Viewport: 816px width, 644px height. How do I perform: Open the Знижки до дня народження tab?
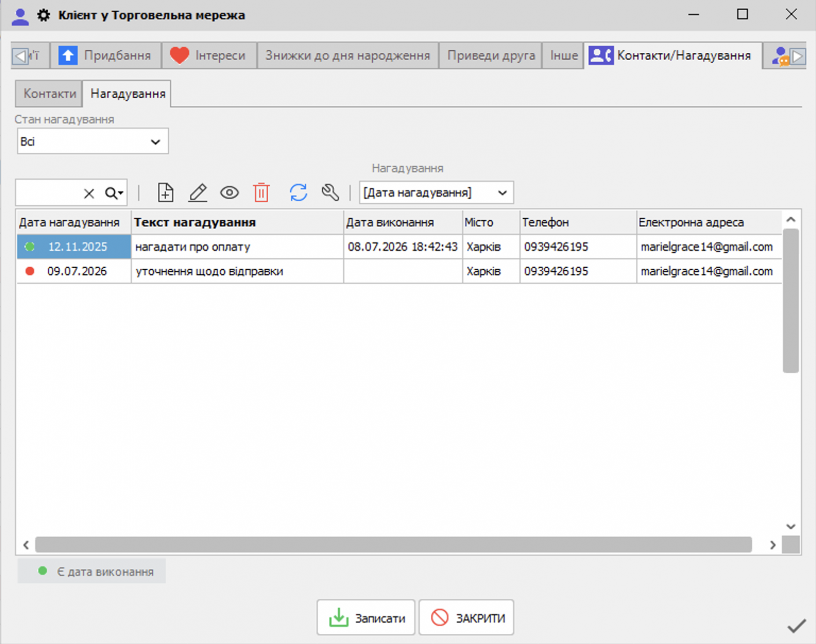point(348,55)
